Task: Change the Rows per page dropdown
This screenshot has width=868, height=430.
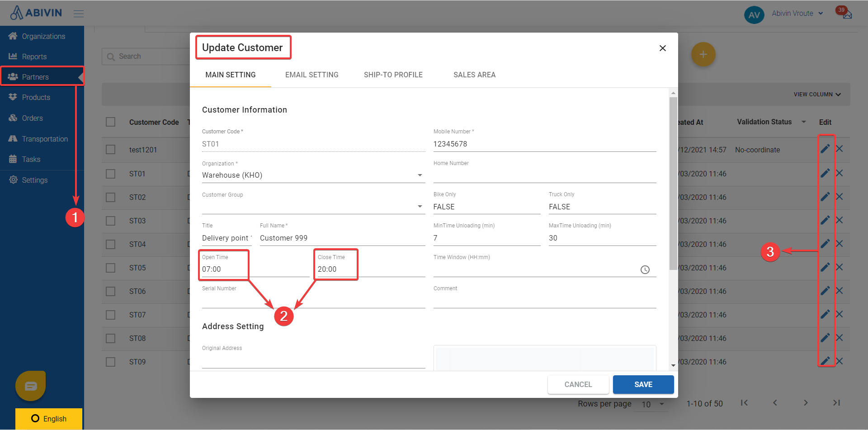Action: point(653,404)
